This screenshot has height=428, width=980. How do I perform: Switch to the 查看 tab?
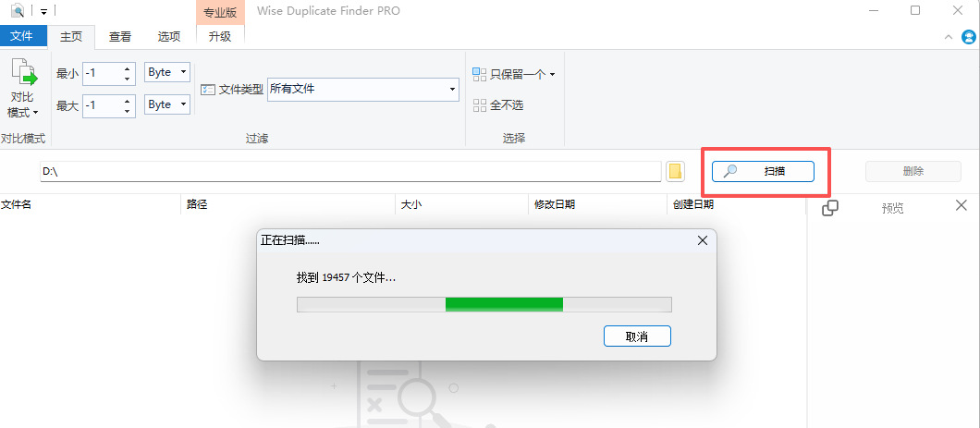click(x=120, y=36)
